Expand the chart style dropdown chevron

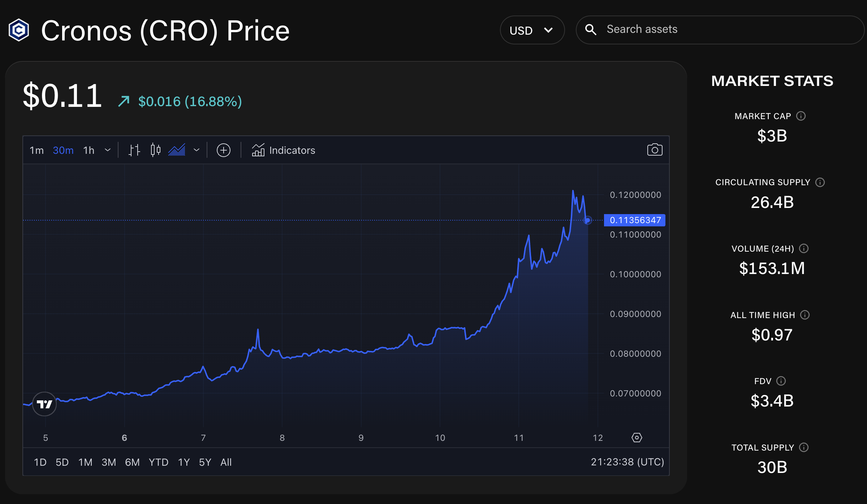click(197, 150)
